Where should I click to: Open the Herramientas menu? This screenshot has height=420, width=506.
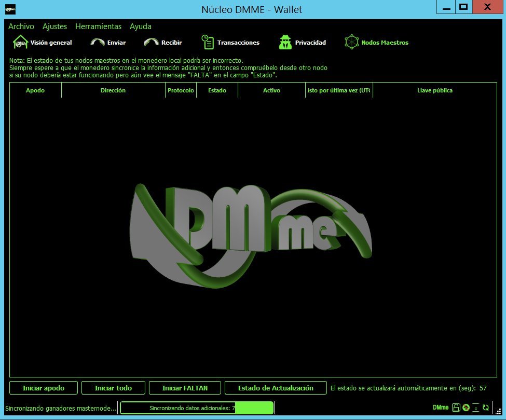pos(99,26)
